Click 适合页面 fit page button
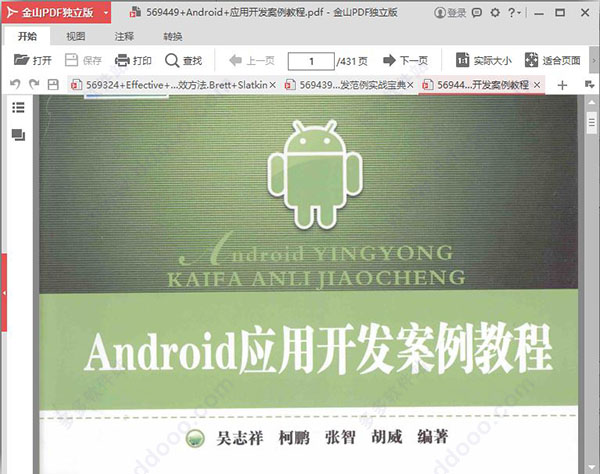 click(x=552, y=60)
